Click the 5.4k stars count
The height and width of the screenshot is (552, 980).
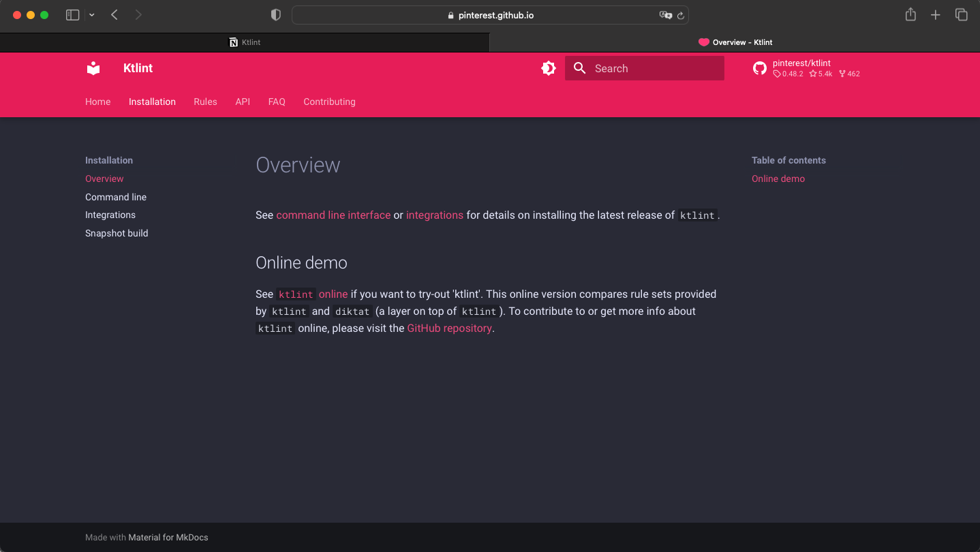point(821,74)
